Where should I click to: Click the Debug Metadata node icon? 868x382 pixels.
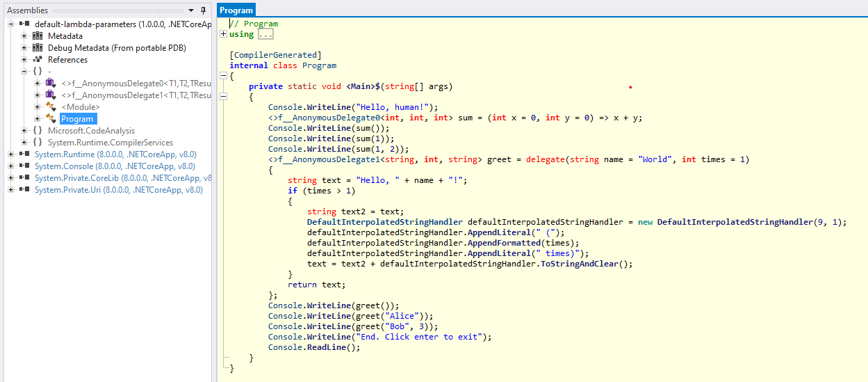click(38, 48)
